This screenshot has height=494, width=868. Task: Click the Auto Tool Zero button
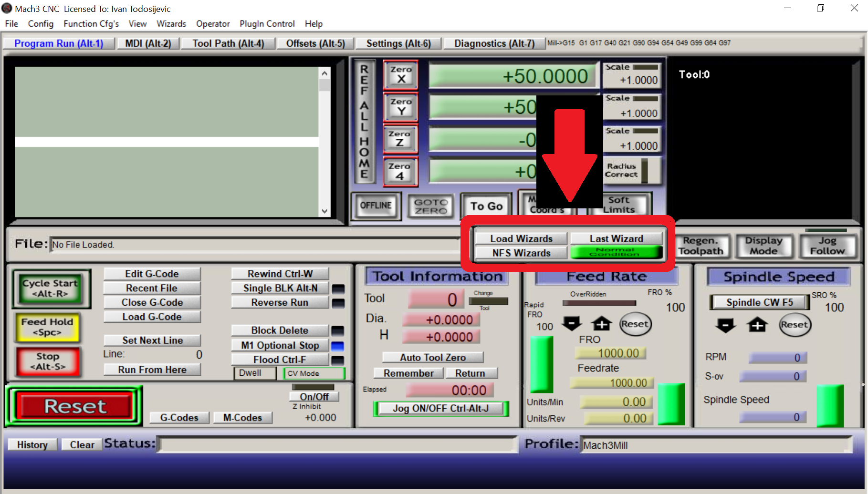coord(433,357)
